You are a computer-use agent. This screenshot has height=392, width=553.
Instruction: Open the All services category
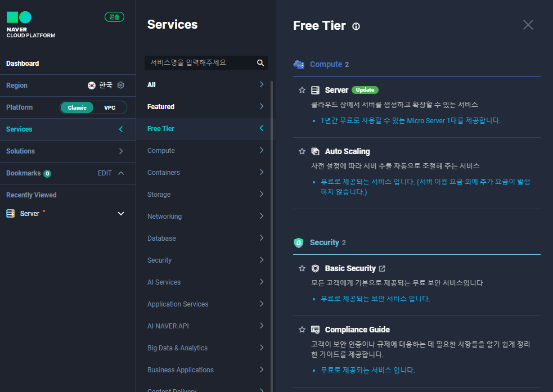click(205, 84)
